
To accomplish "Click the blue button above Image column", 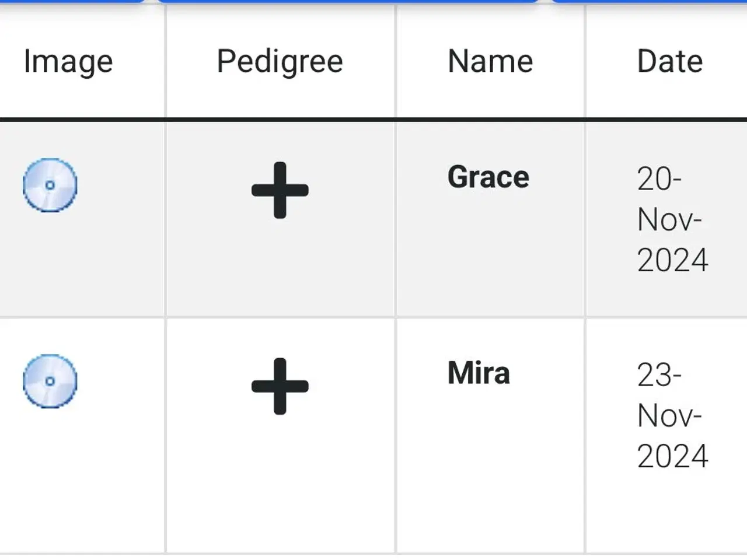I will [x=72, y=1].
